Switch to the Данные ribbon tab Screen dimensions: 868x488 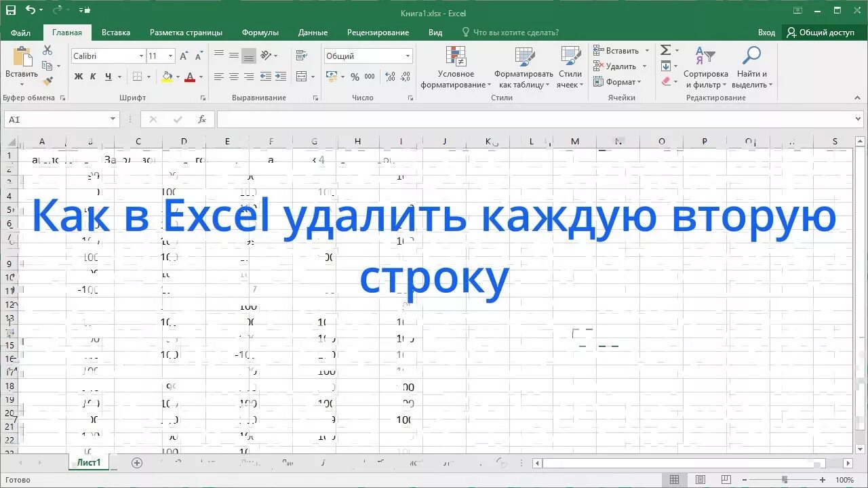[313, 33]
